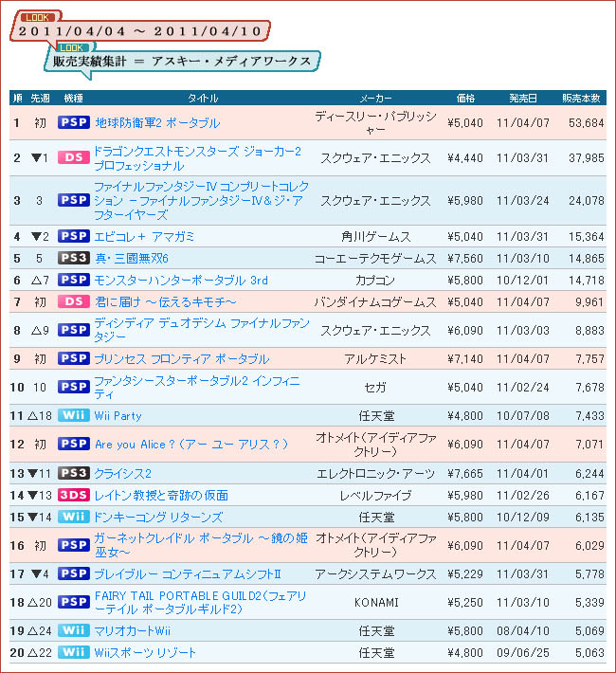The width and height of the screenshot is (616, 673).
Task: Click PSP badge beside ガーネットクレイドル
Action: tap(74, 545)
